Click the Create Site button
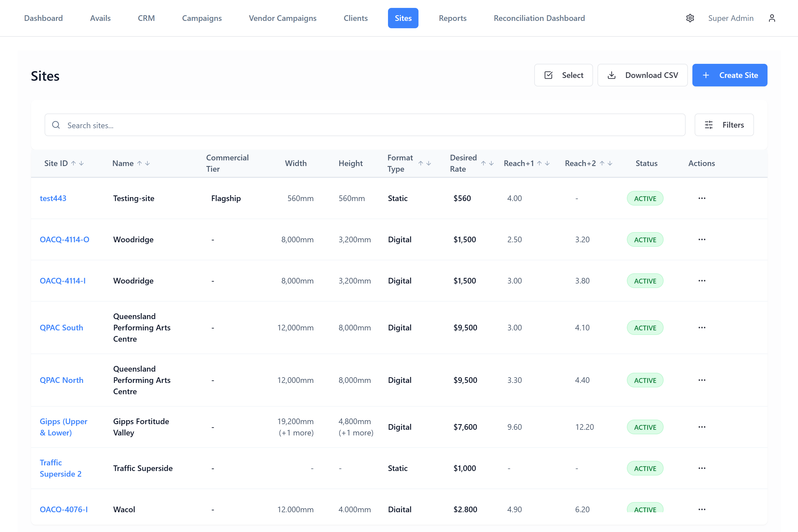This screenshot has height=532, width=798. 729,75
